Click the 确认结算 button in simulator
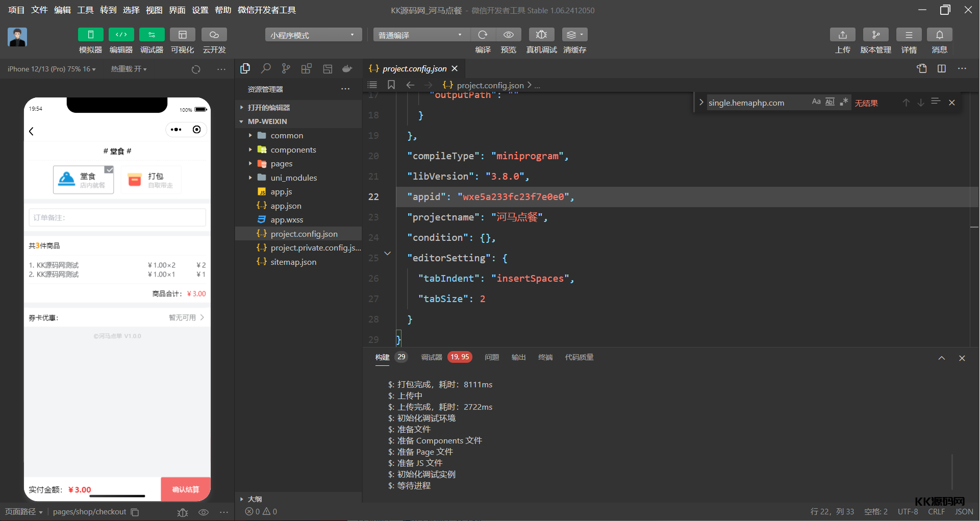The image size is (980, 521). pyautogui.click(x=186, y=489)
